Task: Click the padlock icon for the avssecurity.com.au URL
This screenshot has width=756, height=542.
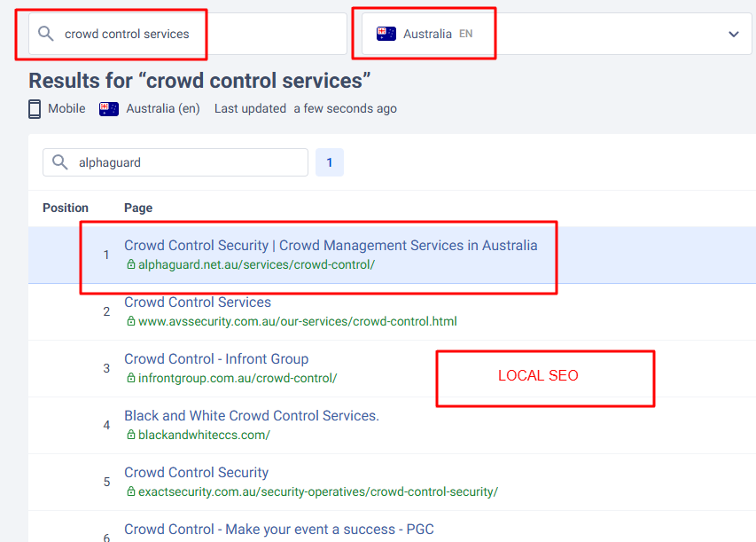Action: click(130, 321)
